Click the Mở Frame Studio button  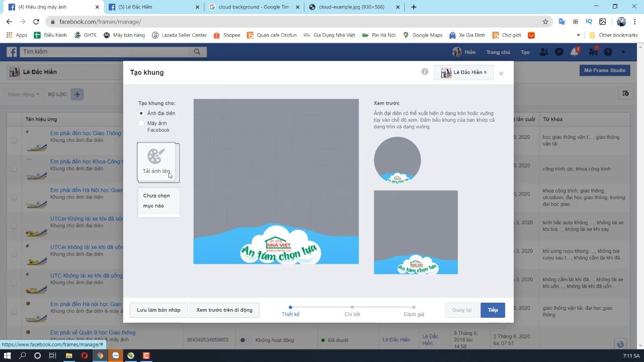pos(604,70)
